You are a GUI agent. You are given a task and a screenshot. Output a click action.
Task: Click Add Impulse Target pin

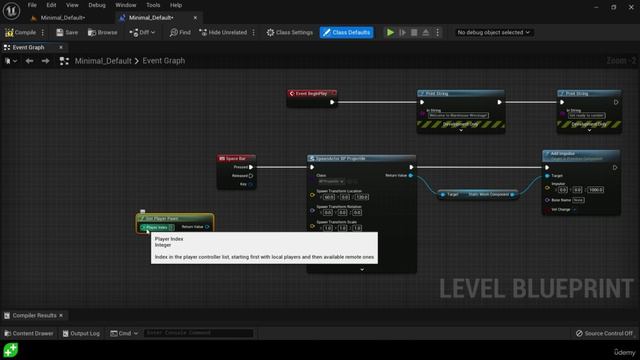coord(547,176)
